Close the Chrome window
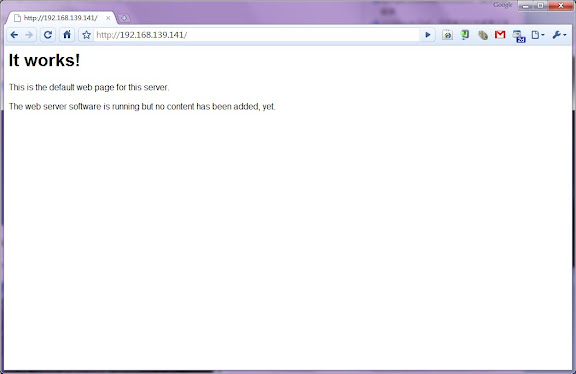The height and width of the screenshot is (374, 576). click(x=561, y=6)
